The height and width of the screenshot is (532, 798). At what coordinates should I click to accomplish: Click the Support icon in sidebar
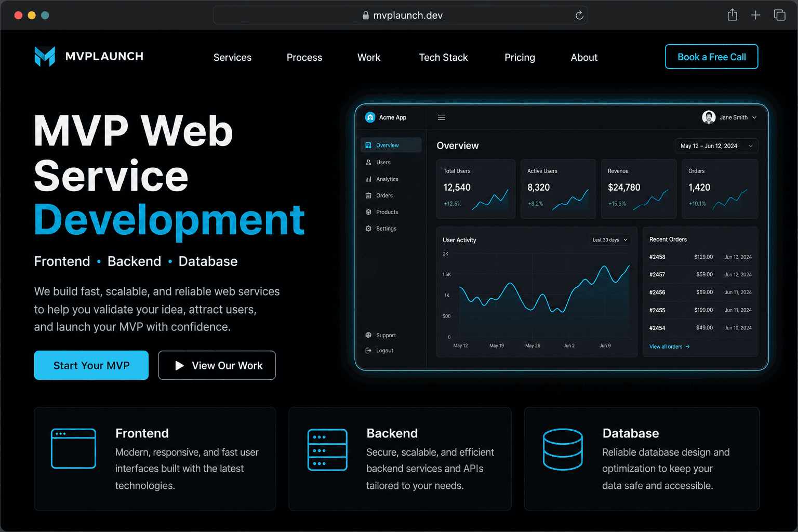coord(368,335)
